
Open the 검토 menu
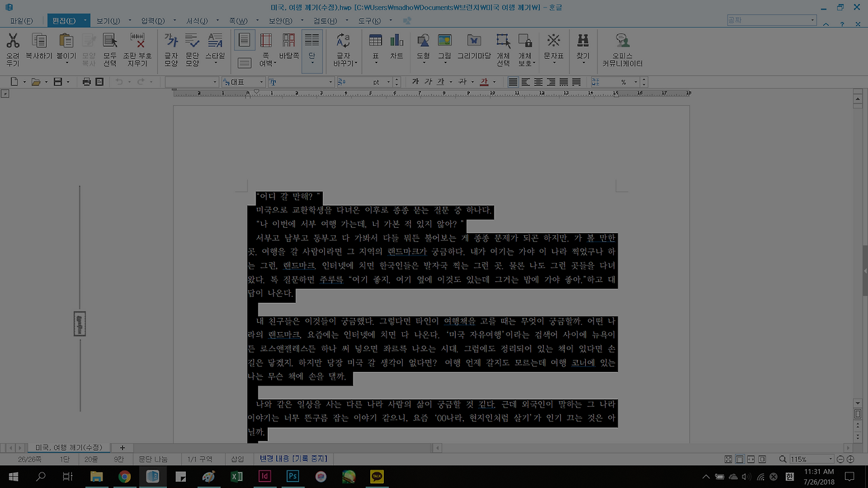325,21
